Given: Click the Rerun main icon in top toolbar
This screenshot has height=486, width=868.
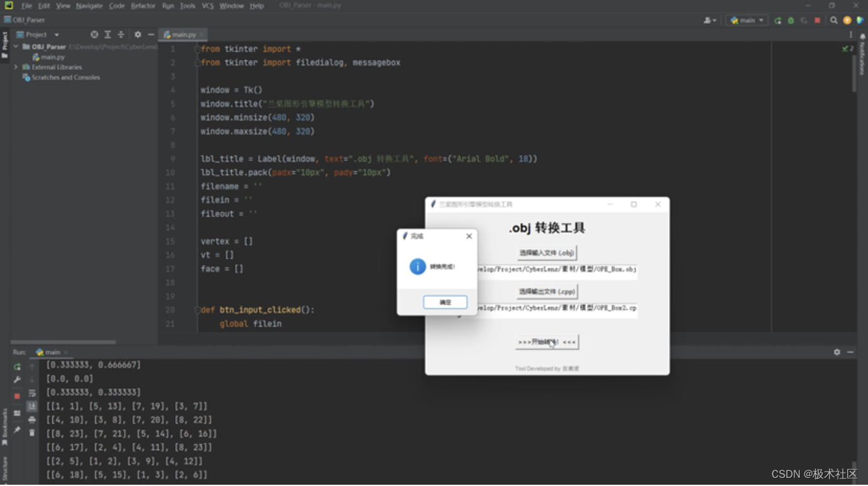Looking at the screenshot, I should point(778,20).
